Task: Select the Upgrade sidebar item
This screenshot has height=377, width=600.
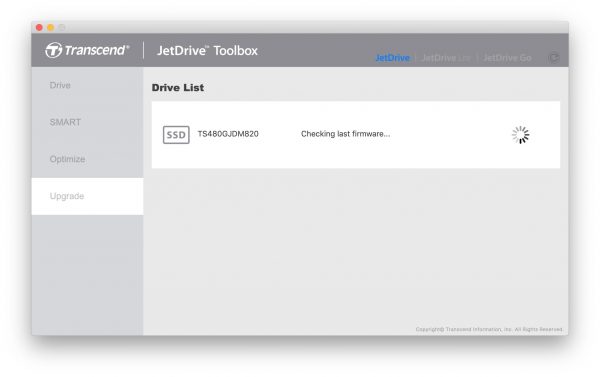Action: [x=87, y=196]
